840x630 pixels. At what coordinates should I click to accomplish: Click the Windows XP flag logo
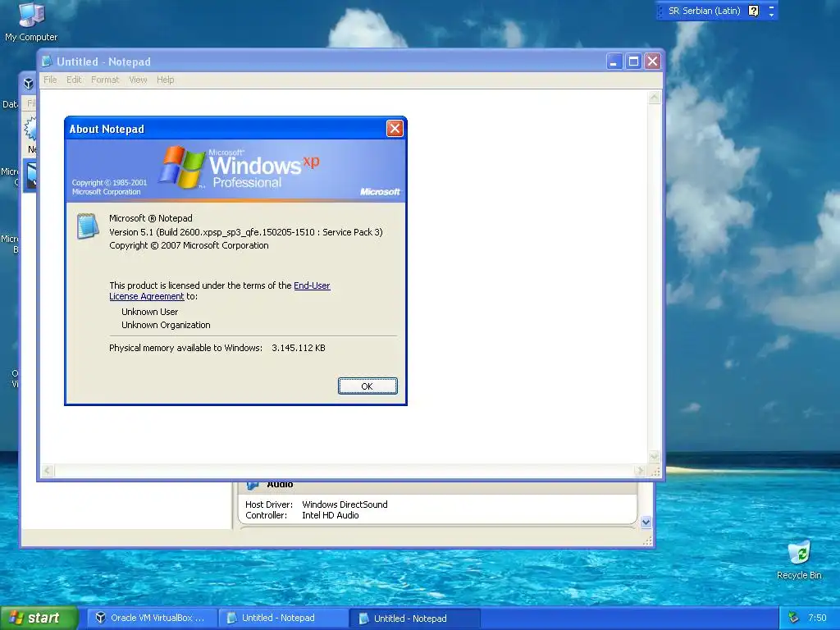pyautogui.click(x=182, y=167)
